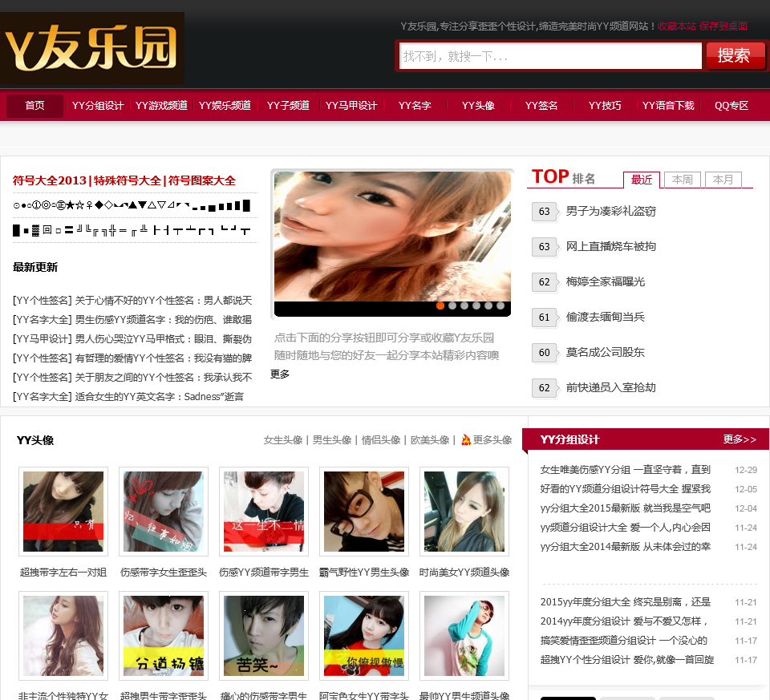Open ranking item 莫名成公司股东
This screenshot has width=770, height=700.
605,353
